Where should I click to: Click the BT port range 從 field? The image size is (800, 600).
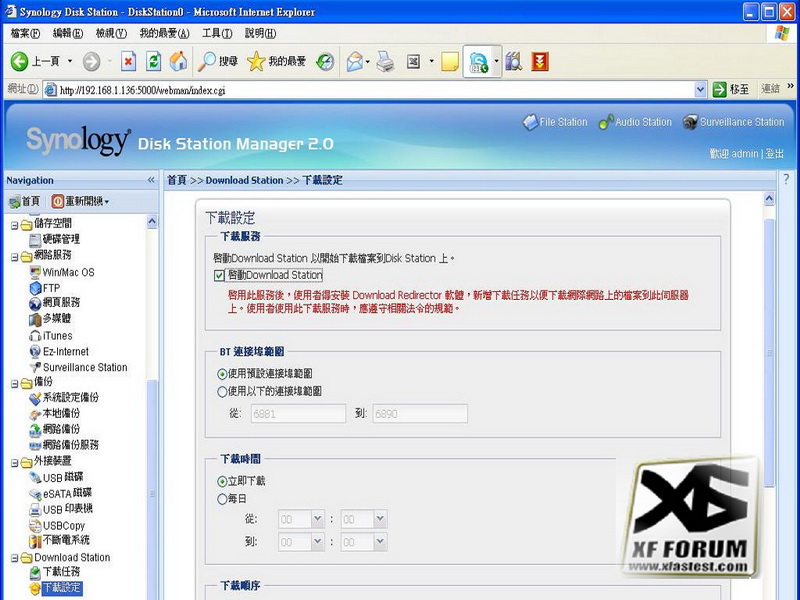[x=298, y=413]
